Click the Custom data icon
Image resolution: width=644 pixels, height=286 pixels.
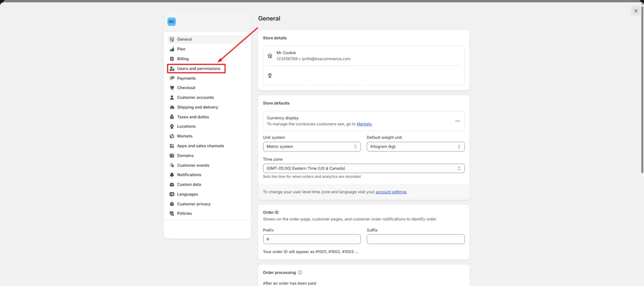coord(172,184)
